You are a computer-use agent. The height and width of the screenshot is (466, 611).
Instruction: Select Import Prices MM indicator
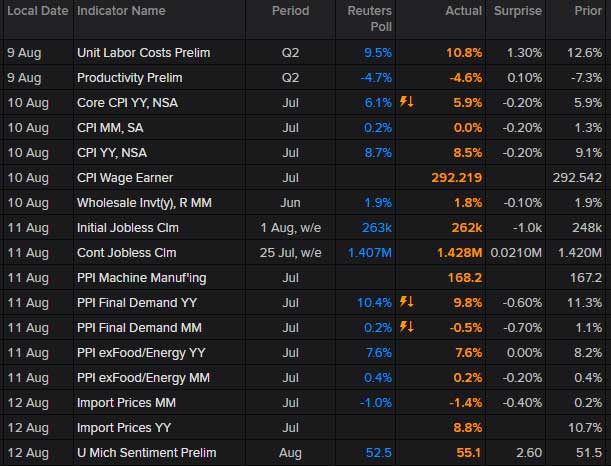pyautogui.click(x=126, y=402)
